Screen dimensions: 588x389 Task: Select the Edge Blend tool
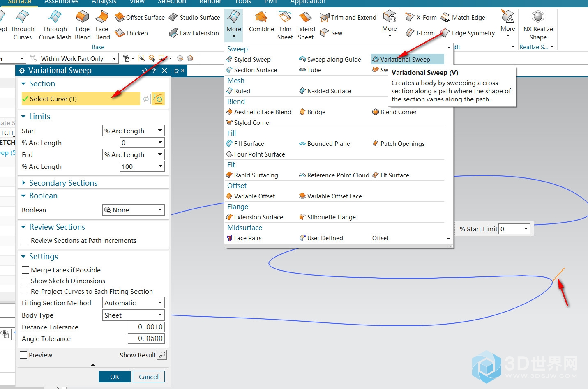click(83, 25)
